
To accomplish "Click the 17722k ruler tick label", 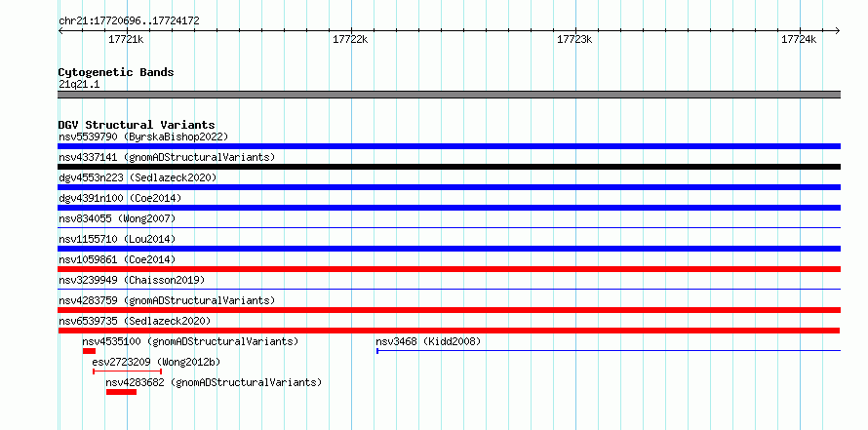I will point(350,39).
